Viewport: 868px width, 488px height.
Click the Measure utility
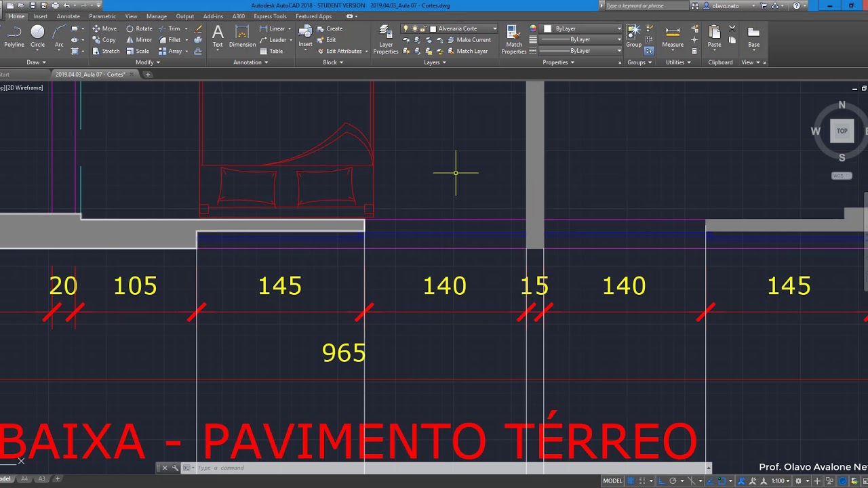pyautogui.click(x=673, y=37)
